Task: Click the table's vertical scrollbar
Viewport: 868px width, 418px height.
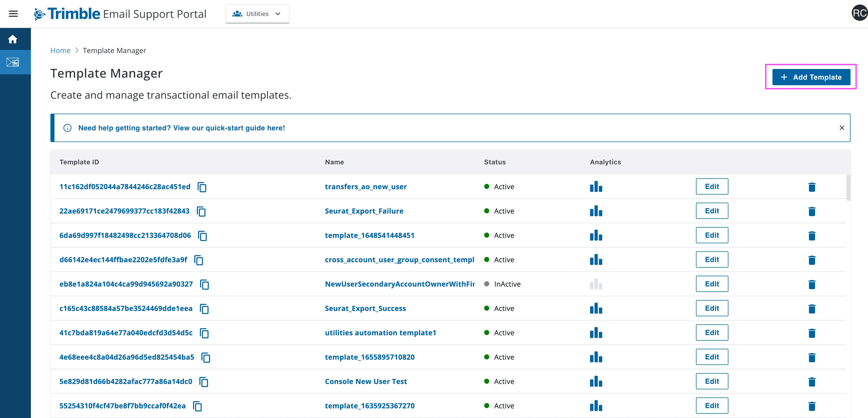Action: (848, 188)
